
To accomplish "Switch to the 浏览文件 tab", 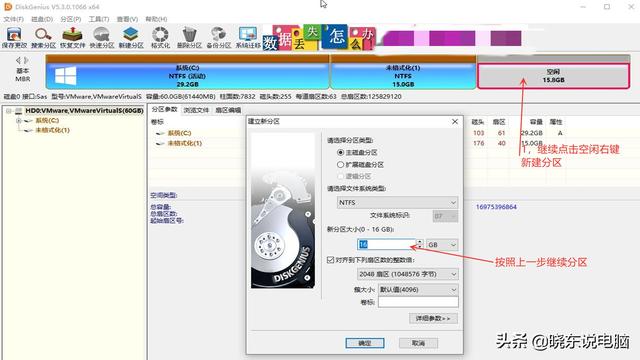I will click(196, 110).
